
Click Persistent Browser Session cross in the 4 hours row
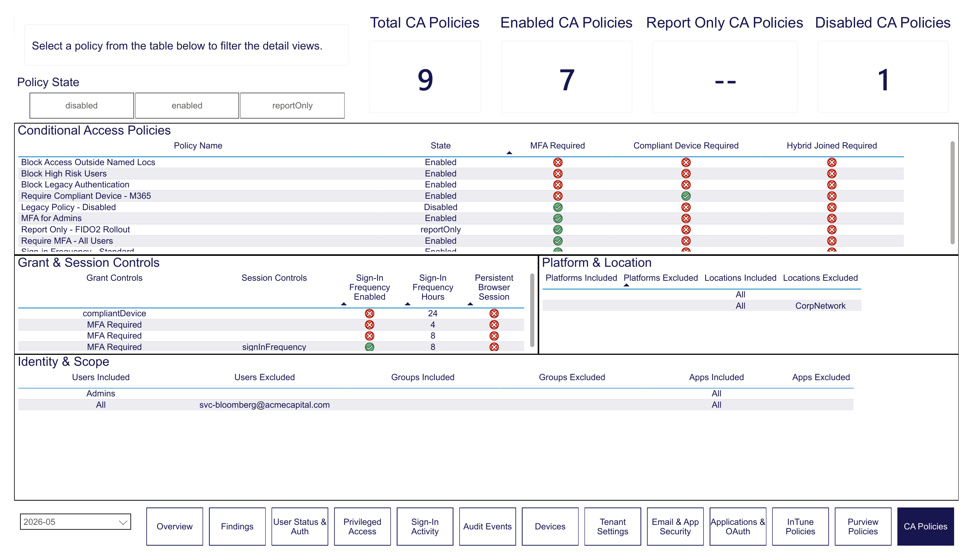[x=494, y=325]
